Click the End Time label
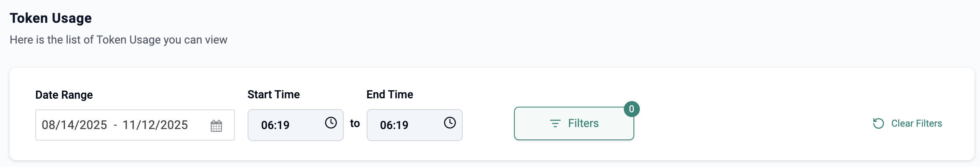980x167 pixels. pyautogui.click(x=390, y=94)
